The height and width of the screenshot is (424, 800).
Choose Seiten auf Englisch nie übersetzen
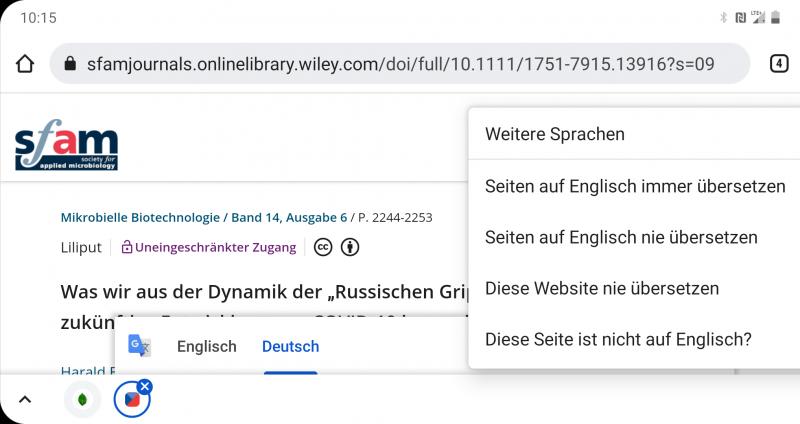tap(620, 238)
